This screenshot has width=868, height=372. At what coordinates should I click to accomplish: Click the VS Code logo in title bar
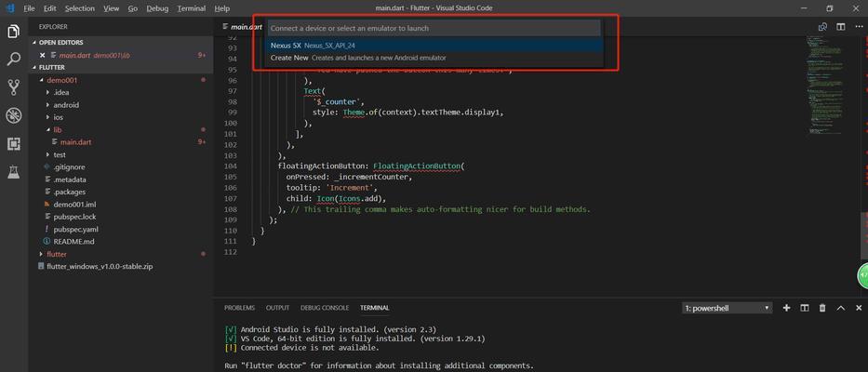10,8
